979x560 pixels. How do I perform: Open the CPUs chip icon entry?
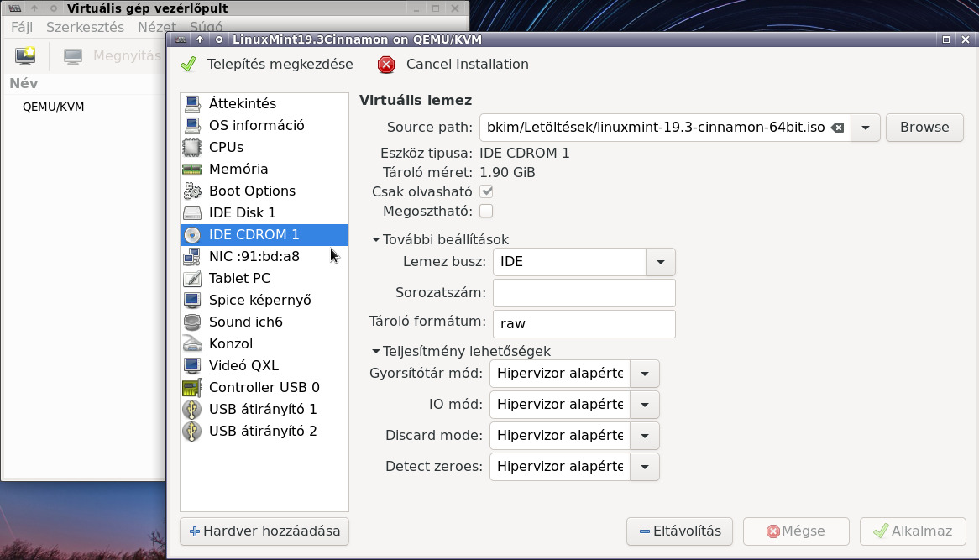tap(192, 147)
